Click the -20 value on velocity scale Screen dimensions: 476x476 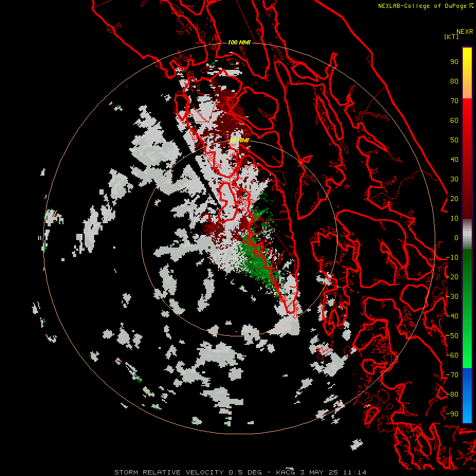(452, 277)
